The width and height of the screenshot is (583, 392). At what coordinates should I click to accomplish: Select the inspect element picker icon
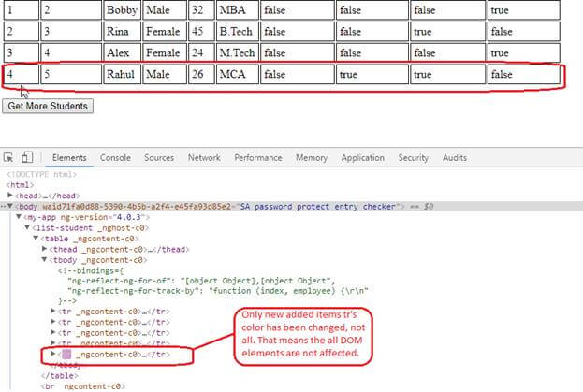8,157
